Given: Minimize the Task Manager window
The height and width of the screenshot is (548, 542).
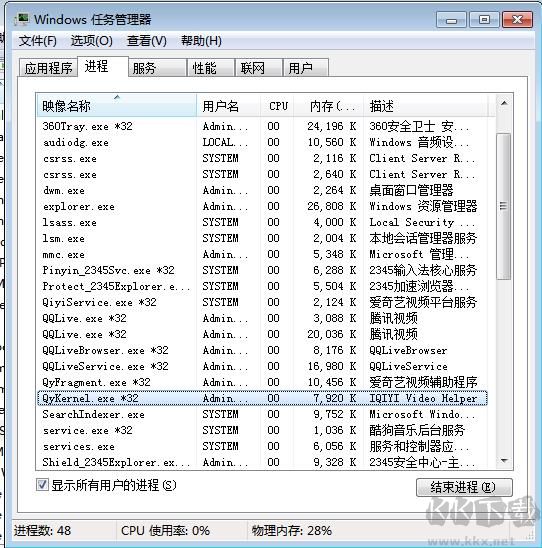Looking at the screenshot, I should [x=451, y=20].
